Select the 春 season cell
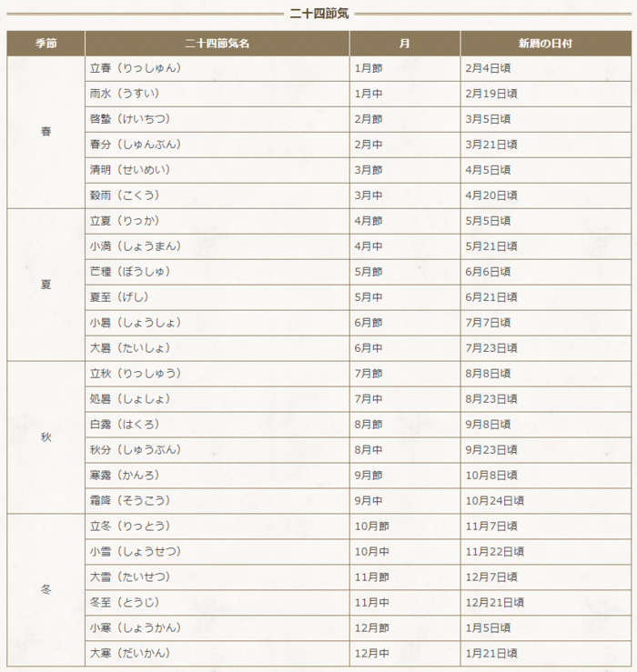The image size is (637, 672). coord(45,132)
